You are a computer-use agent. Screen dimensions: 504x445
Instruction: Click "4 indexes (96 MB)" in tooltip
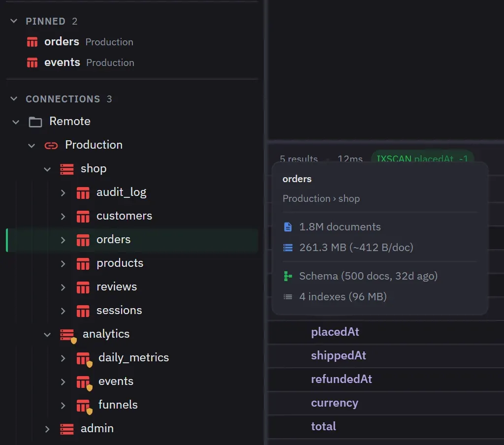343,297
